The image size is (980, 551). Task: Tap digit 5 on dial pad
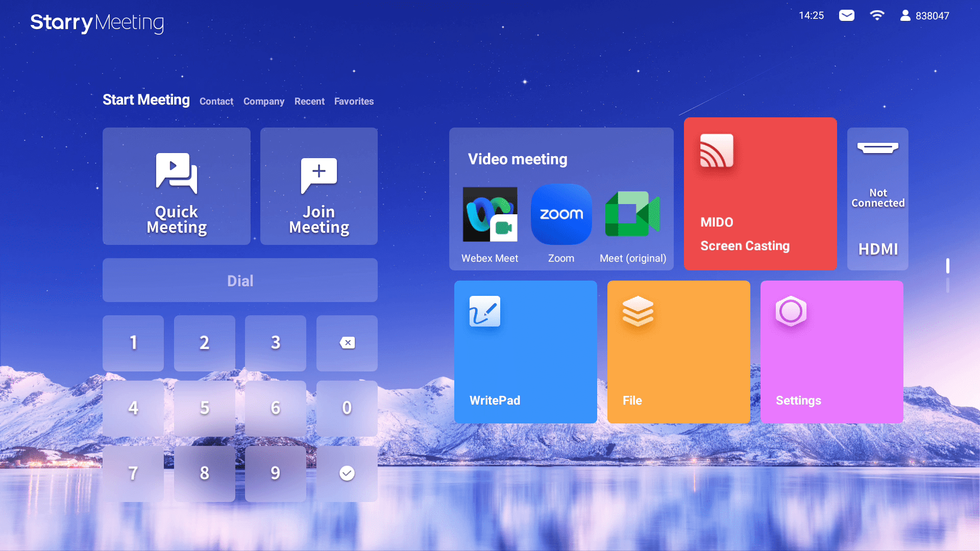(x=205, y=408)
